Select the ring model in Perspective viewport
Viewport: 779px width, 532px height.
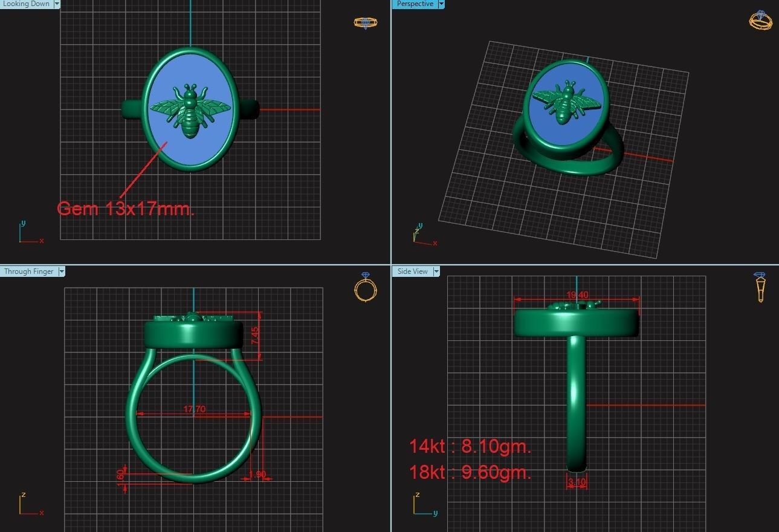click(568, 118)
